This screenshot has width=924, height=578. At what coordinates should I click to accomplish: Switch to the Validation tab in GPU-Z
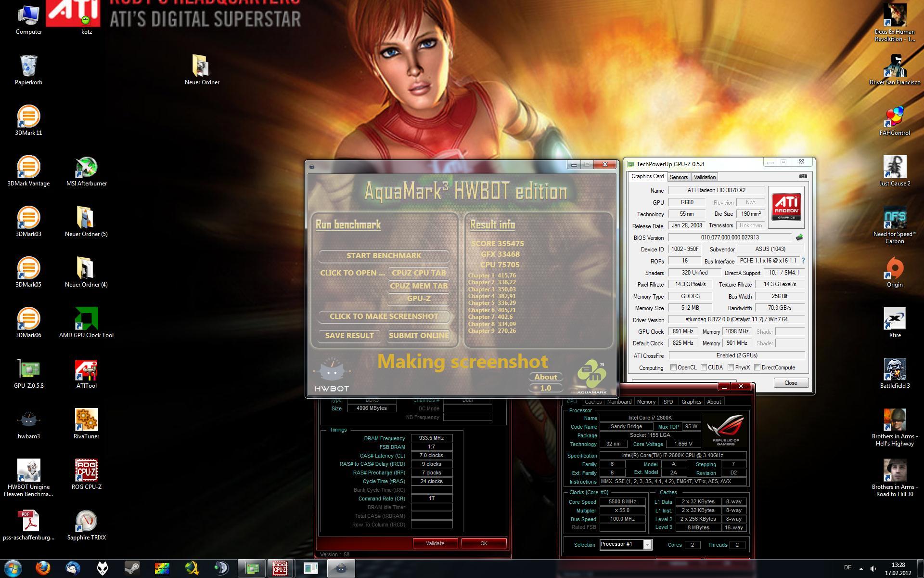point(705,177)
